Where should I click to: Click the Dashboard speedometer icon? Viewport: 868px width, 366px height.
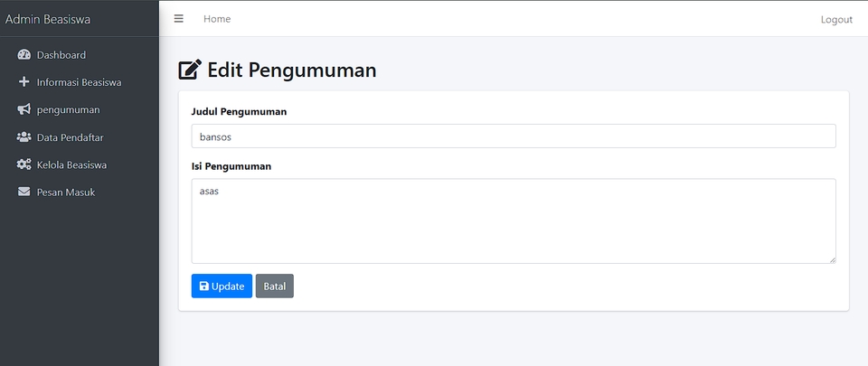[x=24, y=55]
